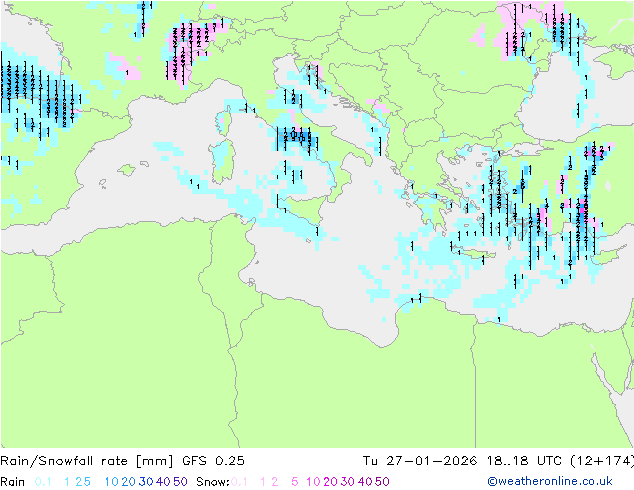Pick the Rain legend value 40
The width and height of the screenshot is (634, 490).
163,482
